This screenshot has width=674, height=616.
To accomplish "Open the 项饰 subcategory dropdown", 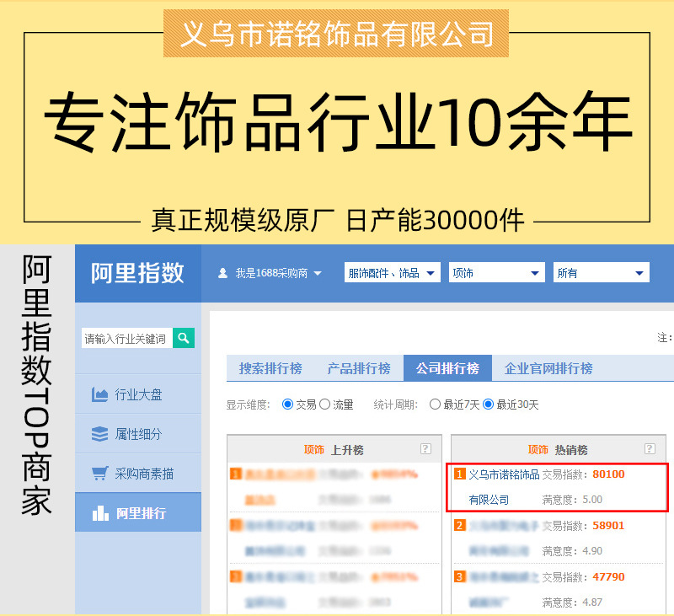I will pos(497,272).
